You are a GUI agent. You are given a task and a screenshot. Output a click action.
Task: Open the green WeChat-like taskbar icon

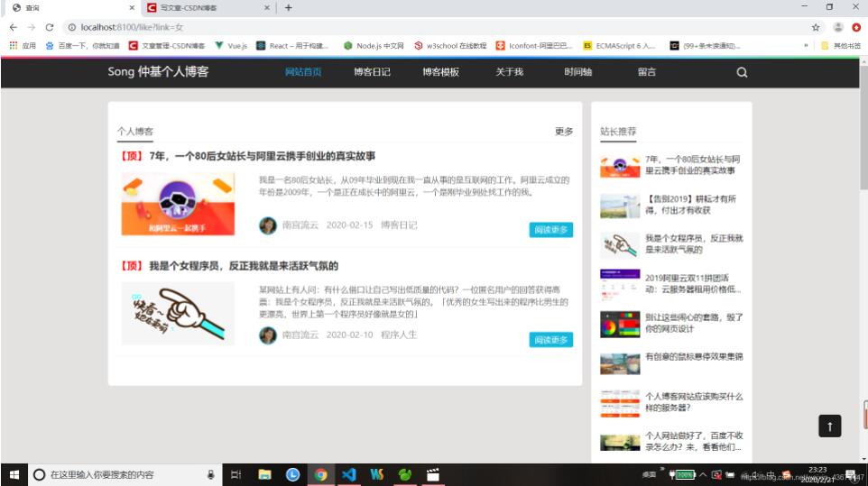click(405, 474)
